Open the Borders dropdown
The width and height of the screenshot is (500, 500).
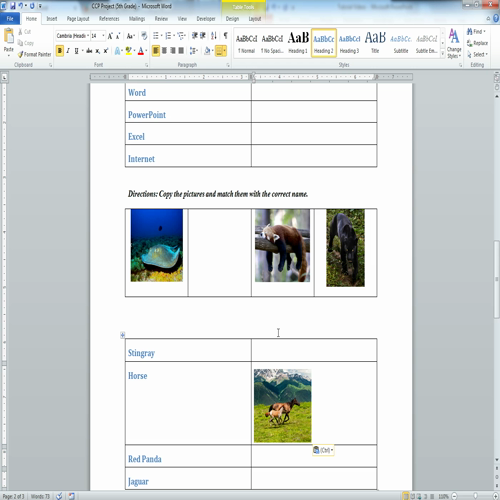(225, 51)
